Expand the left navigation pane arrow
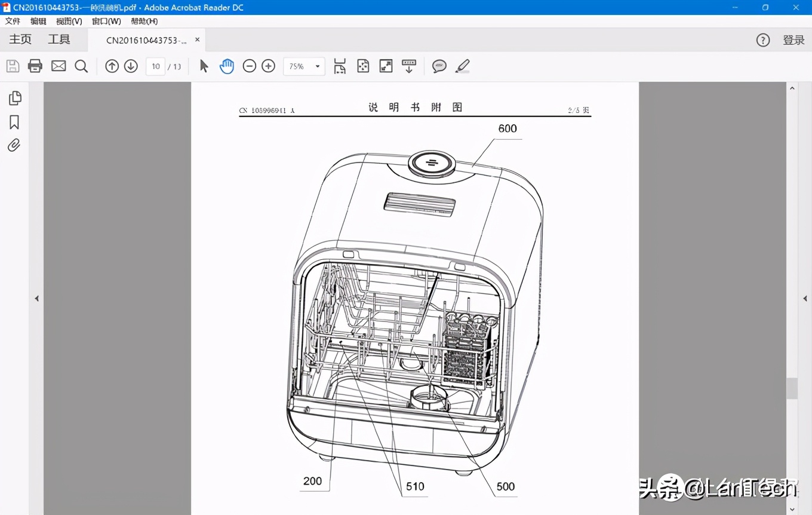The width and height of the screenshot is (812, 515). tap(36, 298)
